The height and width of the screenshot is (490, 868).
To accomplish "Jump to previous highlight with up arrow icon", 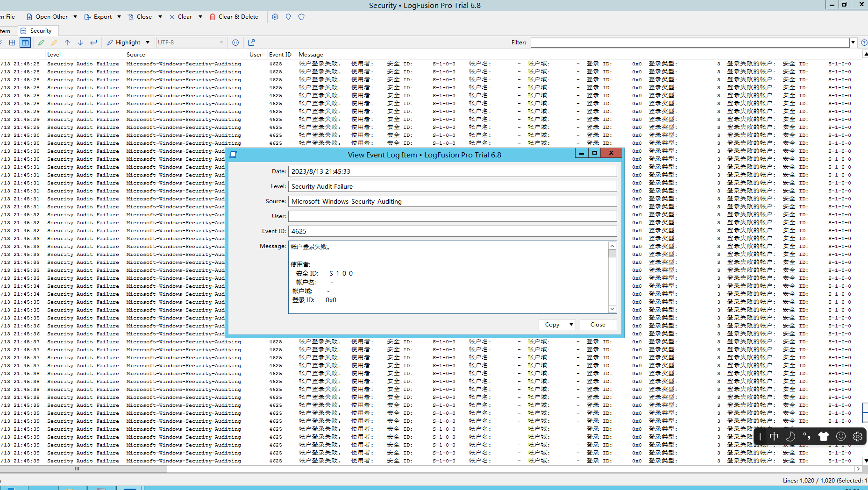I will (x=67, y=42).
